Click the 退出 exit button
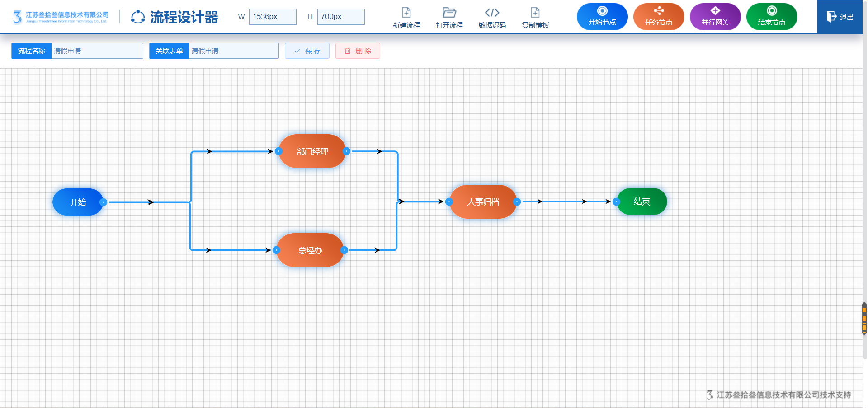868x408 pixels. click(840, 17)
